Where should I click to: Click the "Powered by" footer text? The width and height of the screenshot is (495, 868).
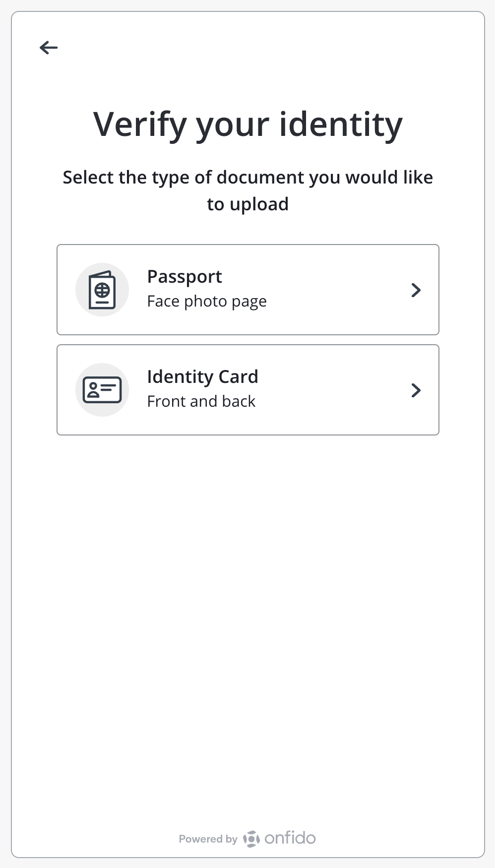(x=208, y=839)
